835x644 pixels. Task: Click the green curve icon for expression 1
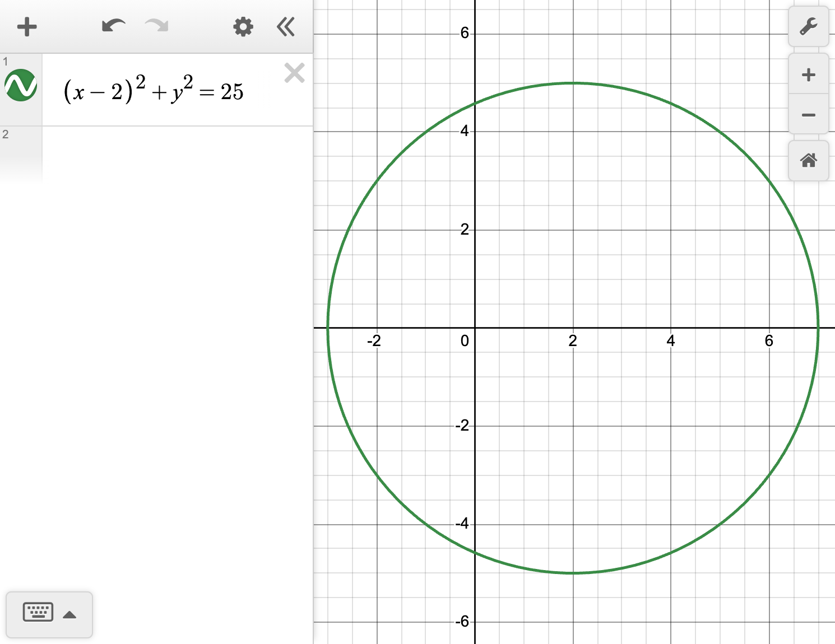pos(20,85)
